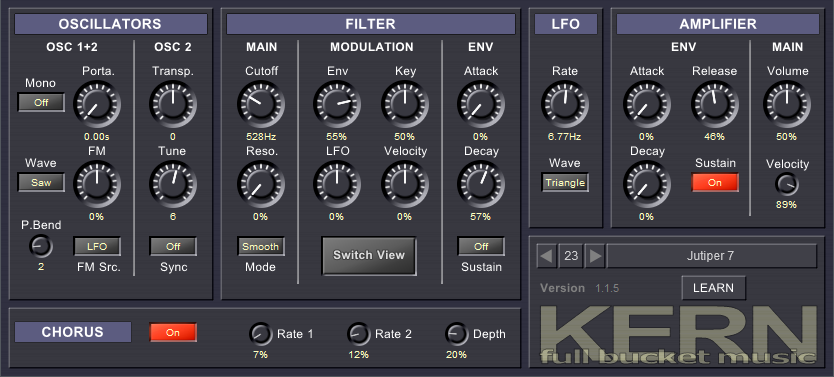834x377 pixels.
Task: Click the 7% chorus Rate 1 value
Action: click(260, 355)
